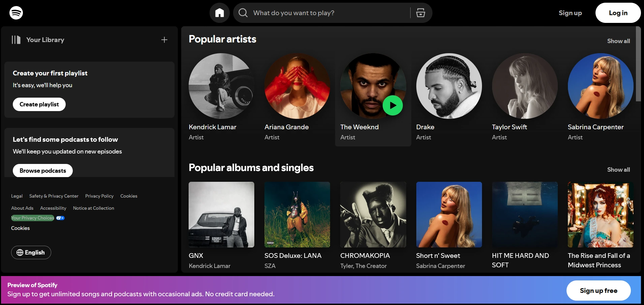Viewport: 644px width, 305px height.
Task: Click 'The Weeknd' artist name text
Action: pos(359,127)
